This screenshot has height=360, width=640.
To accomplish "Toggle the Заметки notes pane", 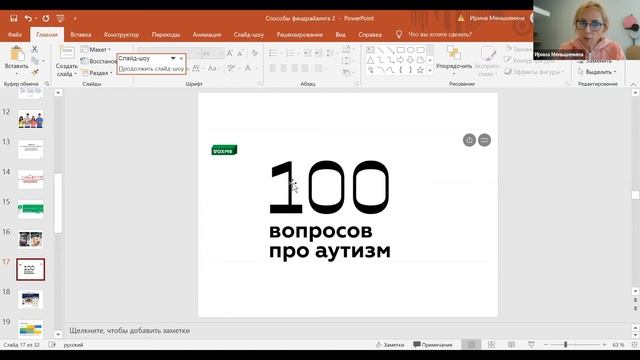I will [390, 345].
